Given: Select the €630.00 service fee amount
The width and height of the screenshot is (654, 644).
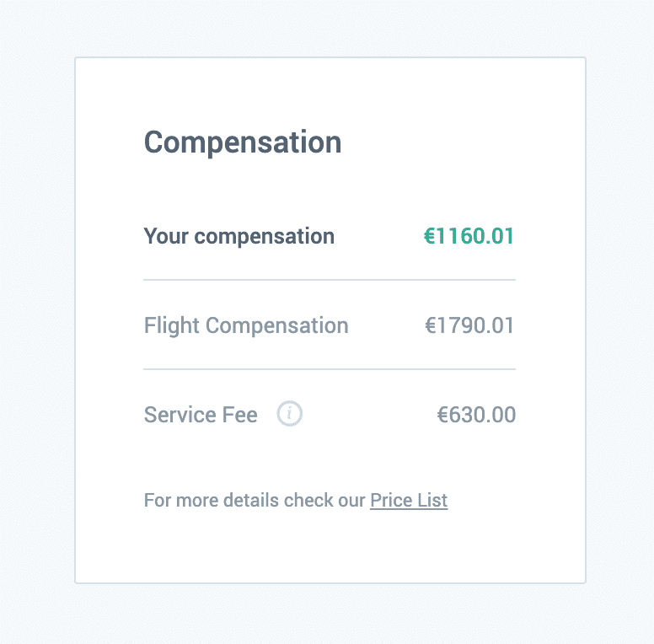Looking at the screenshot, I should (x=476, y=415).
